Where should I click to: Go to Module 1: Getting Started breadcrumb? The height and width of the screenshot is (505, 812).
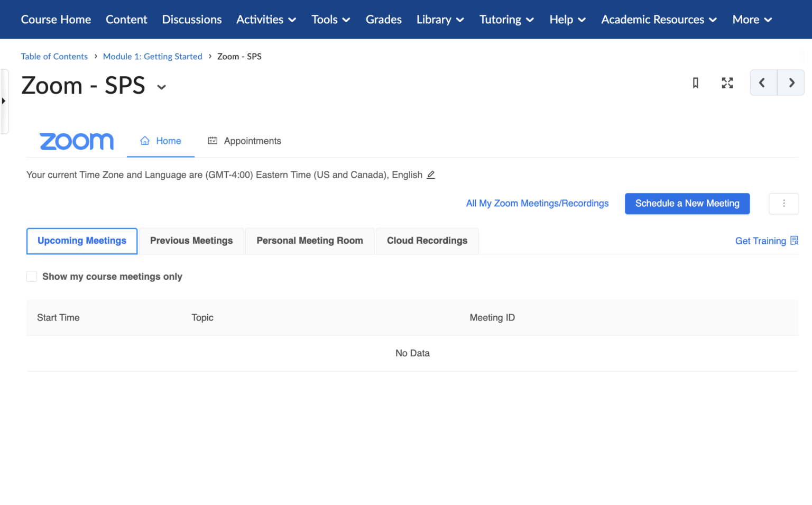[x=152, y=56]
